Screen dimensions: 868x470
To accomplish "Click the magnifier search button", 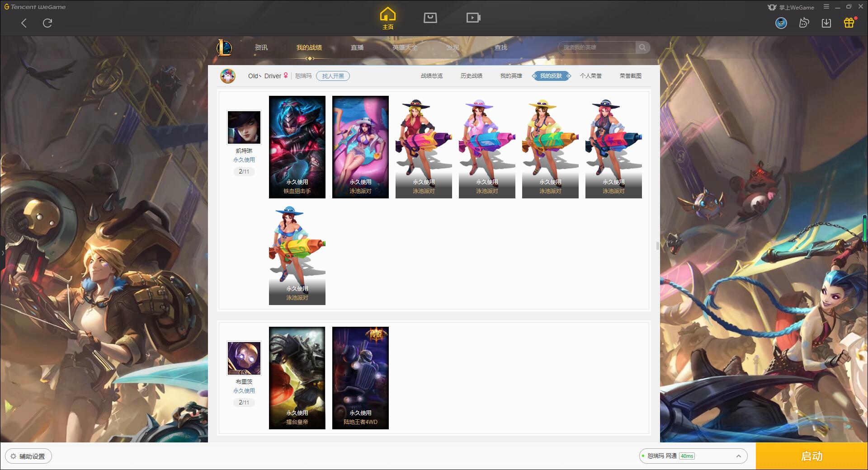I will [642, 47].
